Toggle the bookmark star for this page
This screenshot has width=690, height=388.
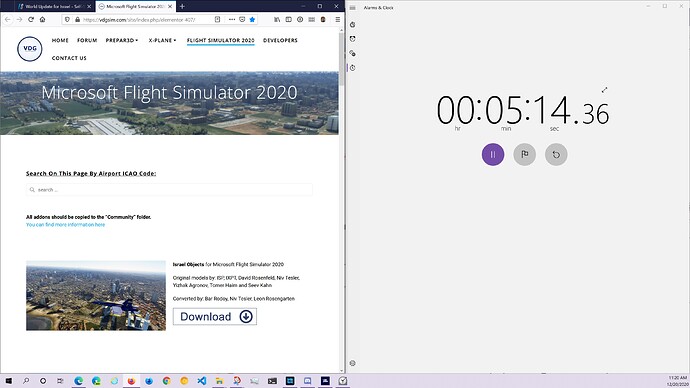click(x=252, y=19)
